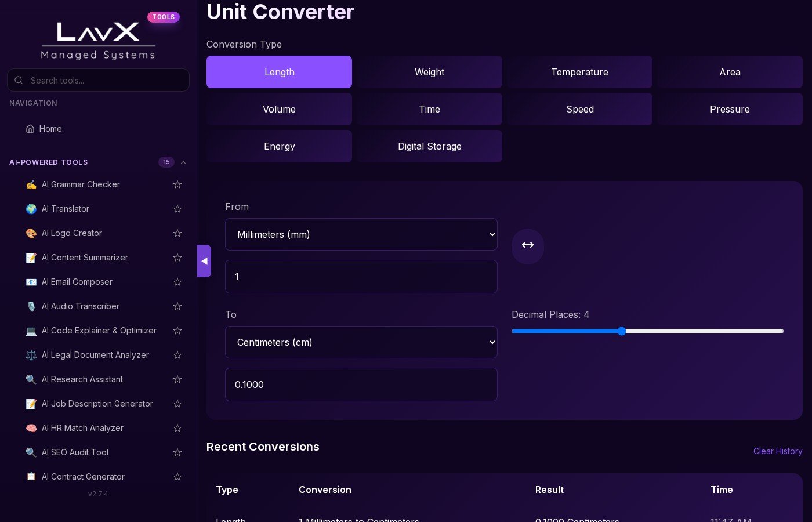Click the AI HR Match Analyzer brain icon
Image resolution: width=812 pixels, height=522 pixels.
click(x=31, y=428)
